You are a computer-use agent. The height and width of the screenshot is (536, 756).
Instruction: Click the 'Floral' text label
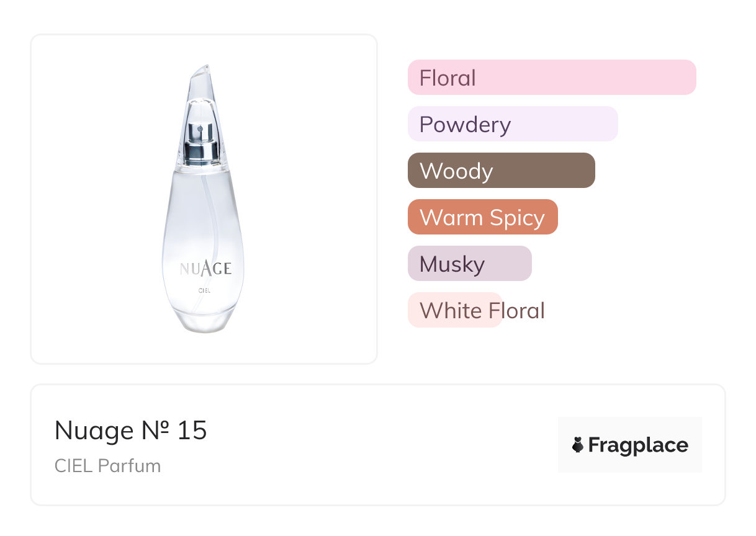click(x=448, y=78)
